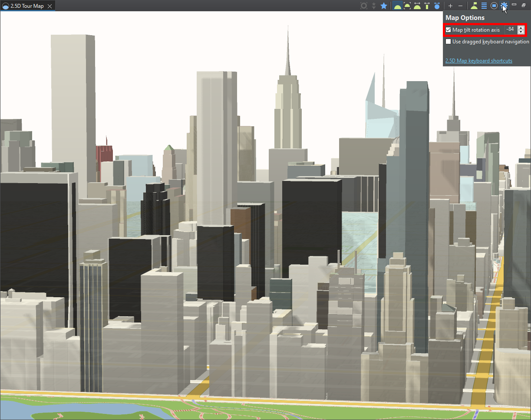This screenshot has width=531, height=420.
Task: Enable Use dragged keyboard navigation
Action: point(448,42)
